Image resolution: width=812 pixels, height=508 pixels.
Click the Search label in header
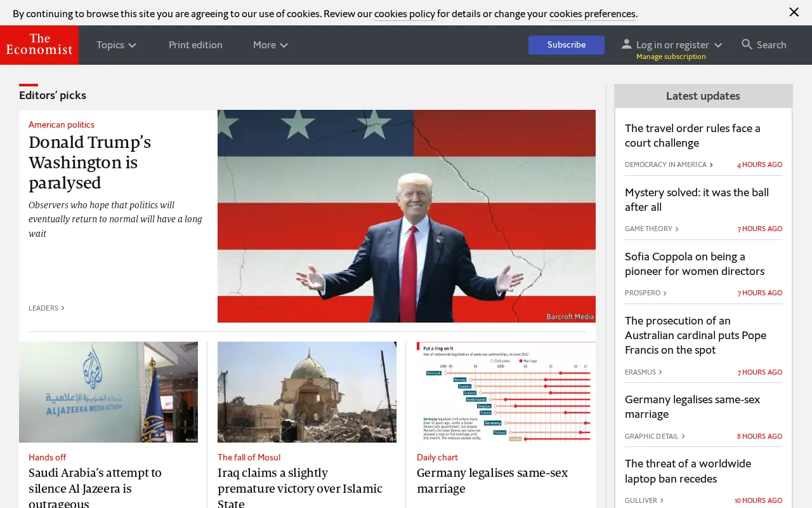(x=771, y=44)
